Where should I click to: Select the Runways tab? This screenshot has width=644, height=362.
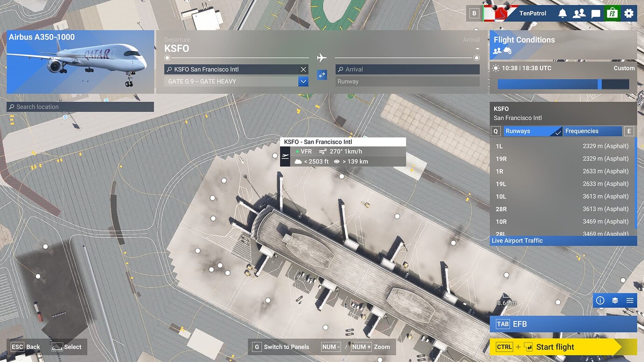(532, 131)
